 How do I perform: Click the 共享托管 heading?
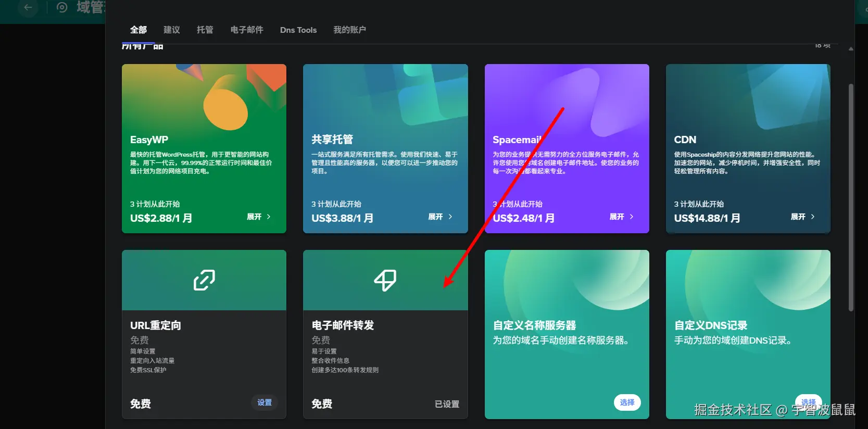pos(332,140)
